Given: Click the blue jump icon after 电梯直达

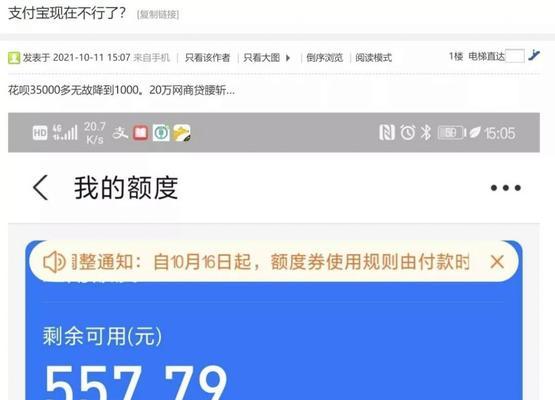Looking at the screenshot, I should click(534, 56).
